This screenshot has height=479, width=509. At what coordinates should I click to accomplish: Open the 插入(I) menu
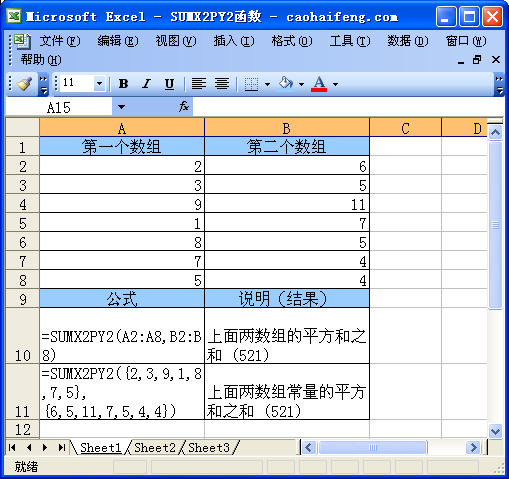pos(234,41)
